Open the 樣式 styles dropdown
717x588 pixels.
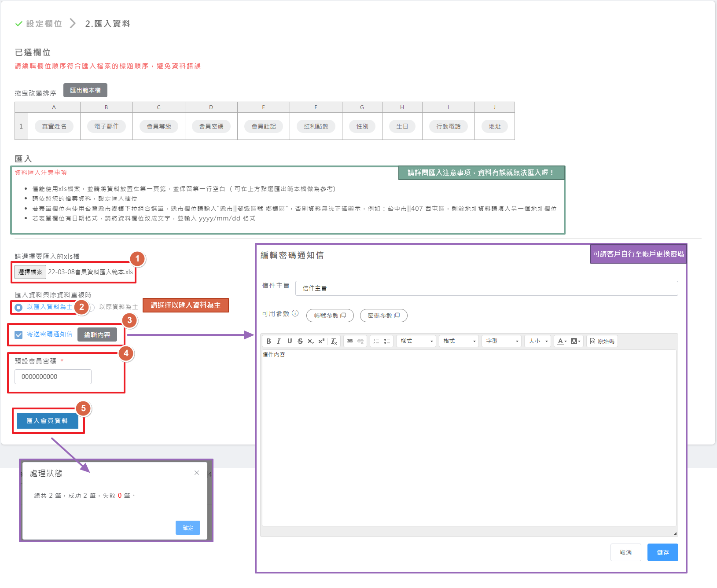coord(416,341)
